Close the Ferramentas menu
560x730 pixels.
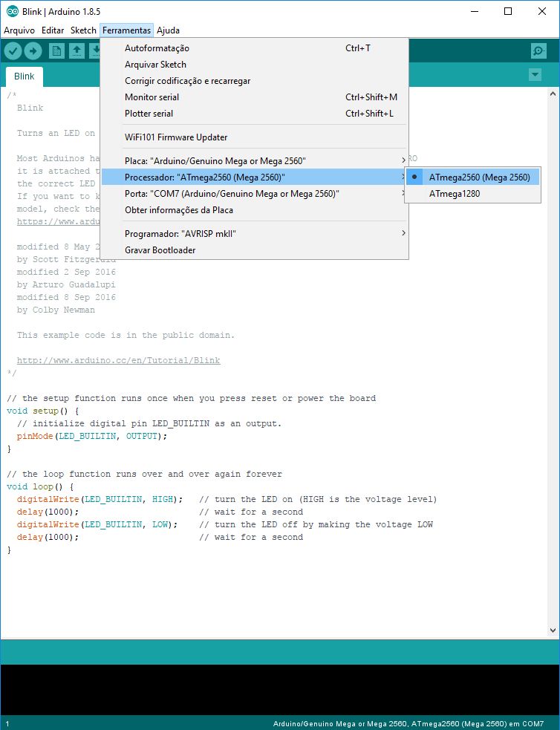126,30
